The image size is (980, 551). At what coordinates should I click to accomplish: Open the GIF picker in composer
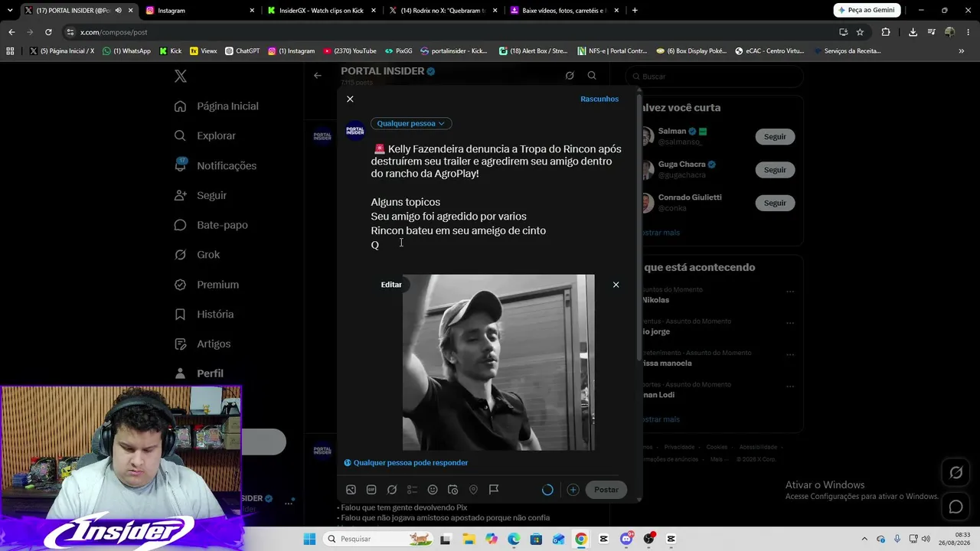point(371,490)
